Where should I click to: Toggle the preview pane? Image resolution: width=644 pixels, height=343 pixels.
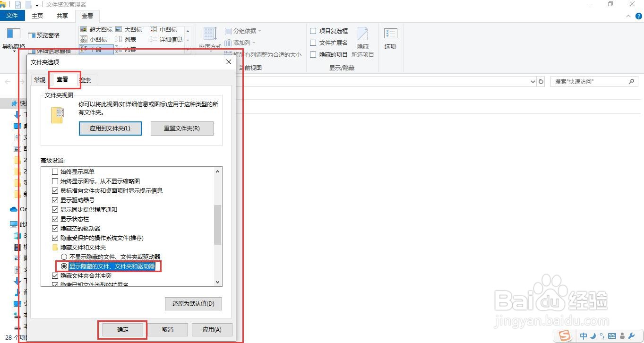[x=46, y=35]
